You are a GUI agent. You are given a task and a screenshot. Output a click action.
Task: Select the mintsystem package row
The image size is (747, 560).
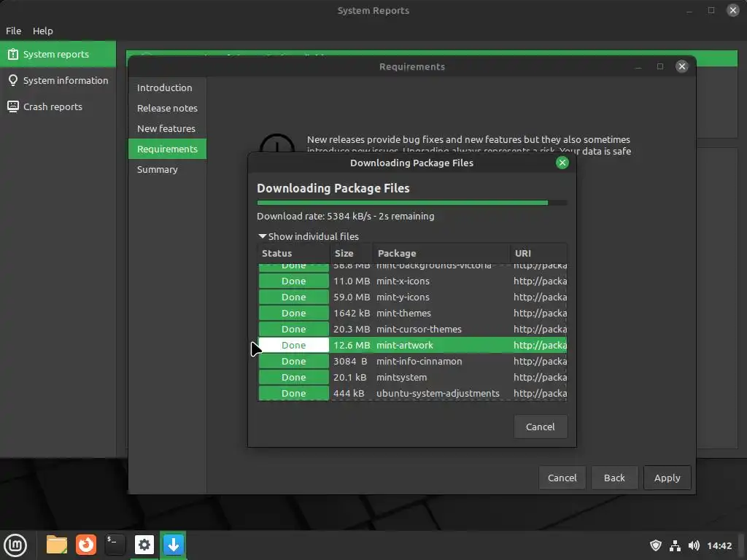click(412, 377)
